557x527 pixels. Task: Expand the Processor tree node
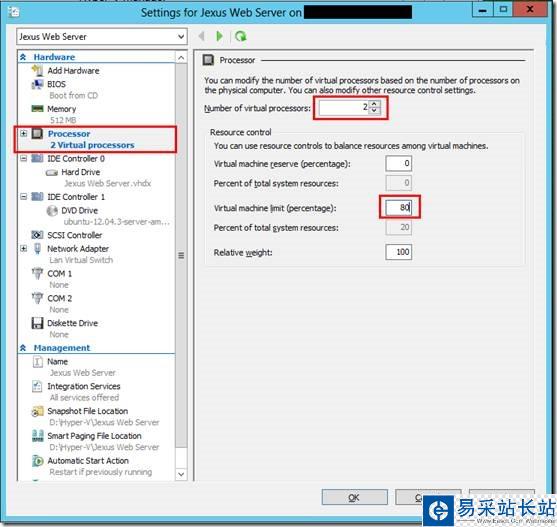[x=23, y=134]
